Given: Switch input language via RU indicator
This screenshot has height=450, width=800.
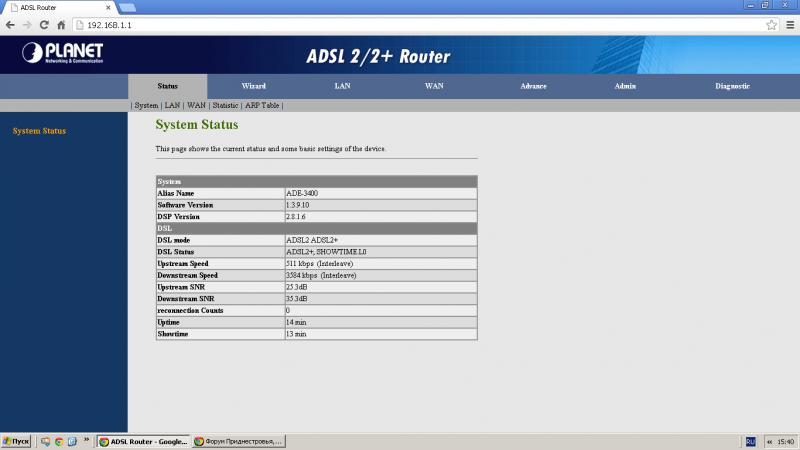Looking at the screenshot, I should click(x=750, y=441).
